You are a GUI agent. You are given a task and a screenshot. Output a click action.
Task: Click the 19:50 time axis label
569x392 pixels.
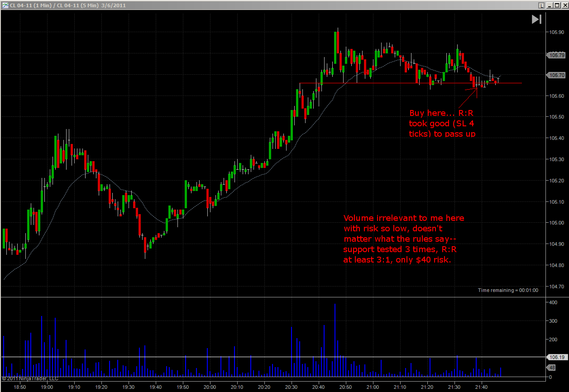pos(183,387)
